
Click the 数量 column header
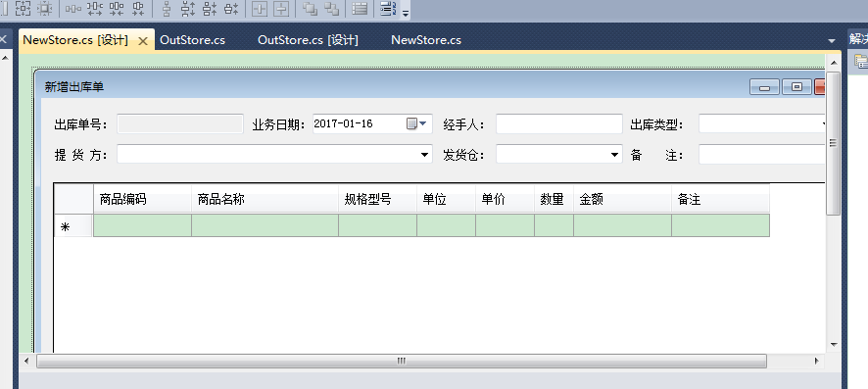pos(554,199)
